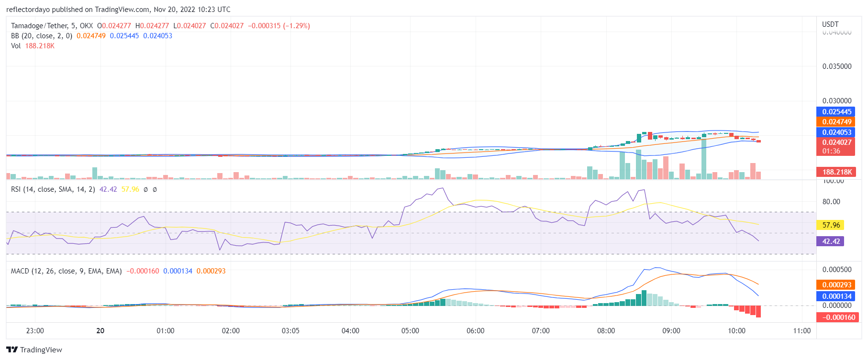Click the red 188.218K volume axis tag
Viewport: 868px width, 360px height.
[835, 172]
